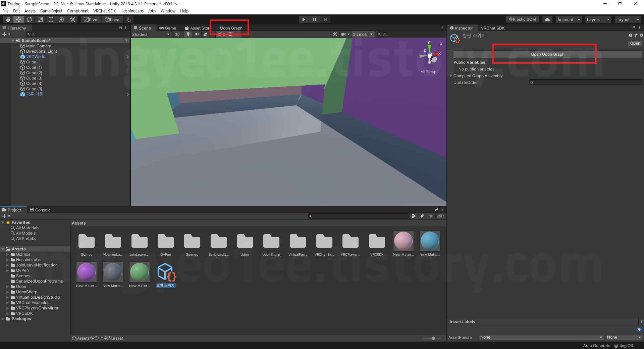Screen dimensions: 644x349
Task: Switch to the Udon Graph tab
Action: (x=231, y=28)
